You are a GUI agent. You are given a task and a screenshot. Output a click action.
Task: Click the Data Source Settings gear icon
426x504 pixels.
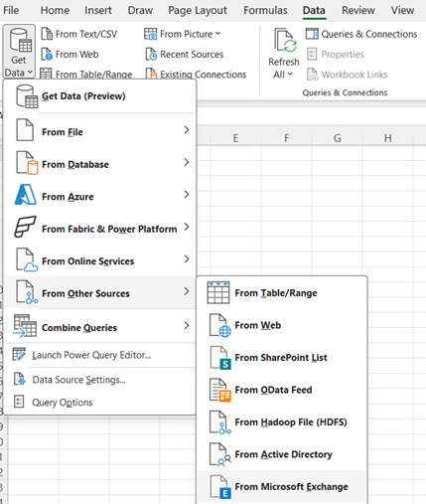pos(19,379)
